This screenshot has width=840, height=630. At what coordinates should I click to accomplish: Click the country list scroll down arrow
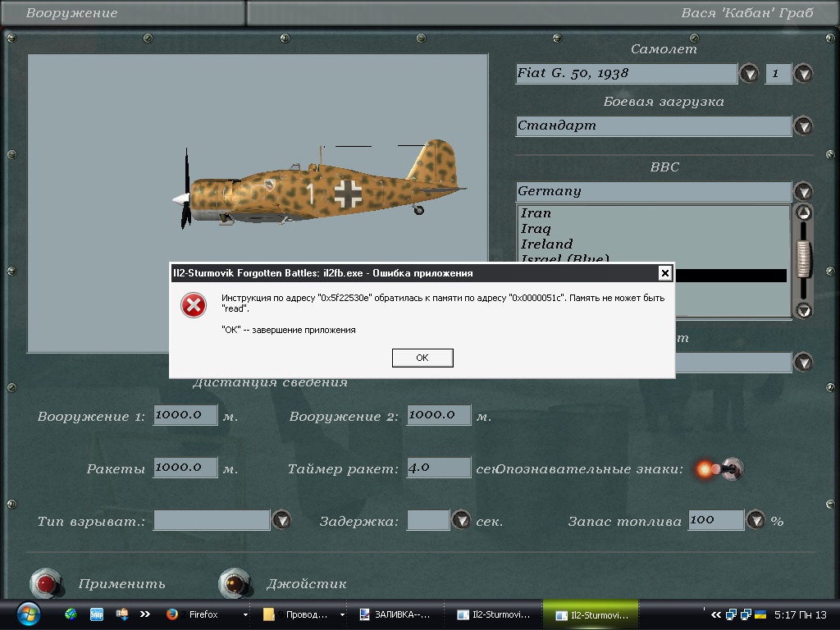coord(803,309)
